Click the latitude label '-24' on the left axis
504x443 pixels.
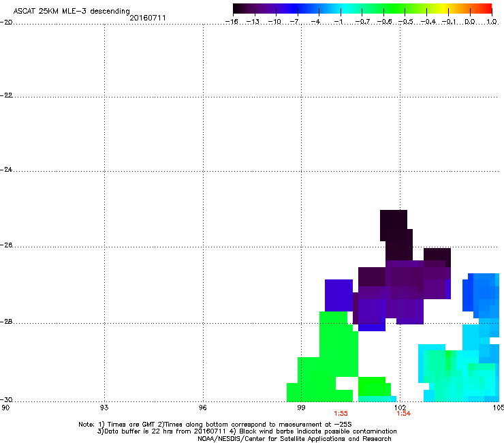[x=6, y=170]
